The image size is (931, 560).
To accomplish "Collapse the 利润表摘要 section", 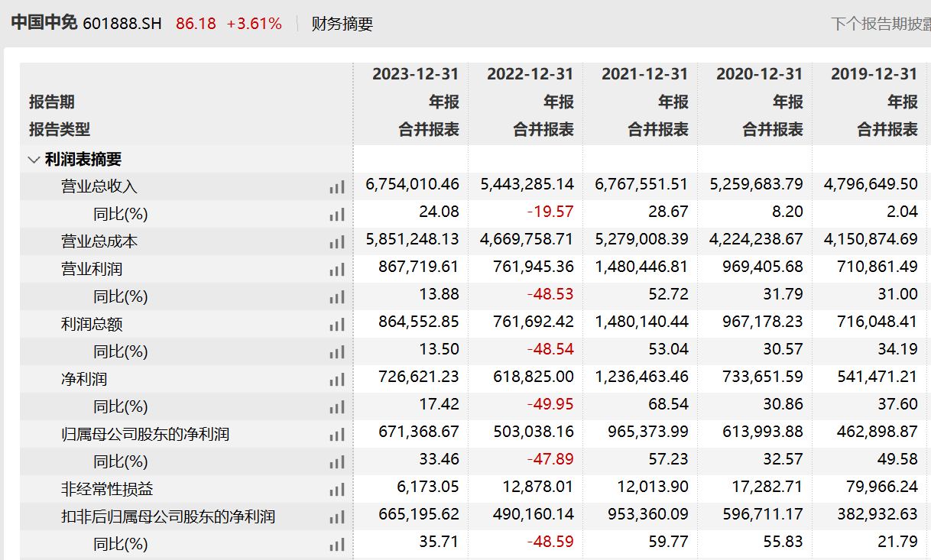I will 34,160.
